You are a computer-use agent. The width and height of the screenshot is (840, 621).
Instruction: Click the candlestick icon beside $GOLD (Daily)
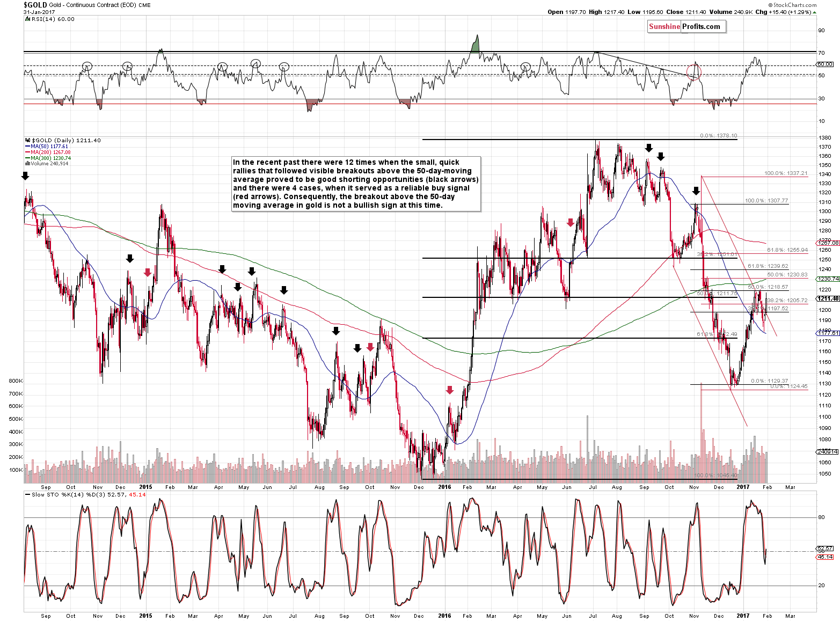(27, 141)
